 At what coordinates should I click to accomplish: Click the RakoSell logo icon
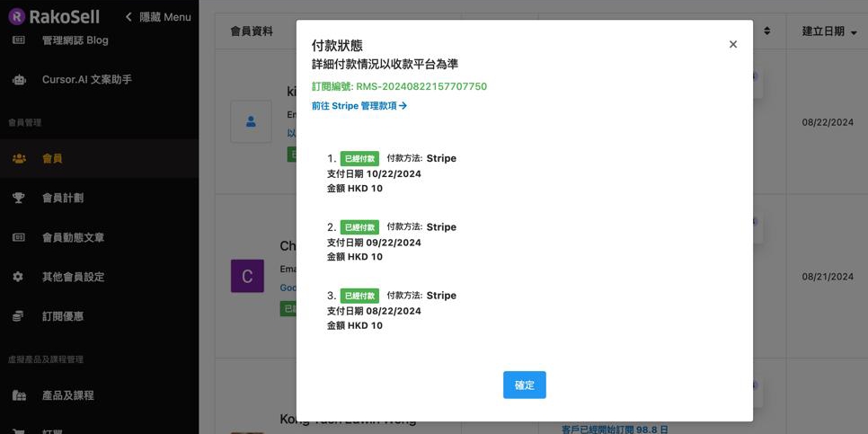tap(16, 16)
